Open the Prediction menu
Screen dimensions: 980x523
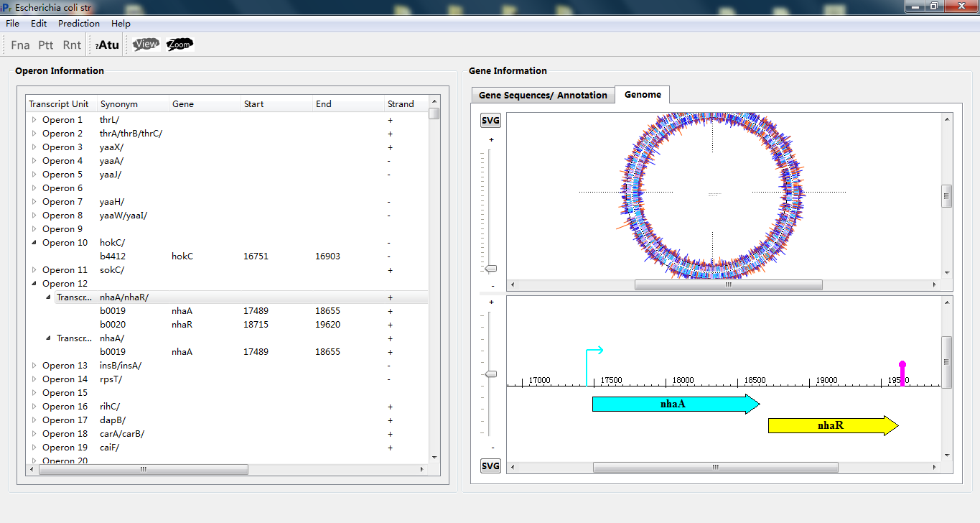[79, 24]
